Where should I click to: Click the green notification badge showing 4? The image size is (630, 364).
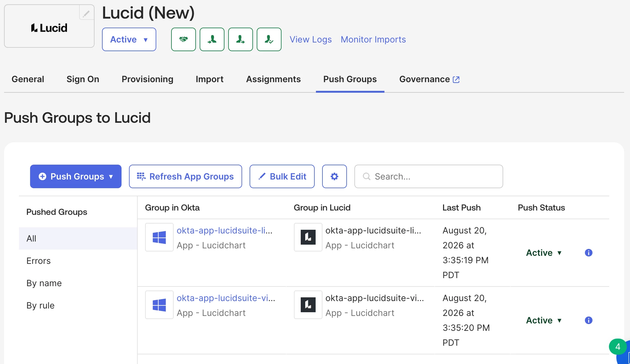[618, 347]
